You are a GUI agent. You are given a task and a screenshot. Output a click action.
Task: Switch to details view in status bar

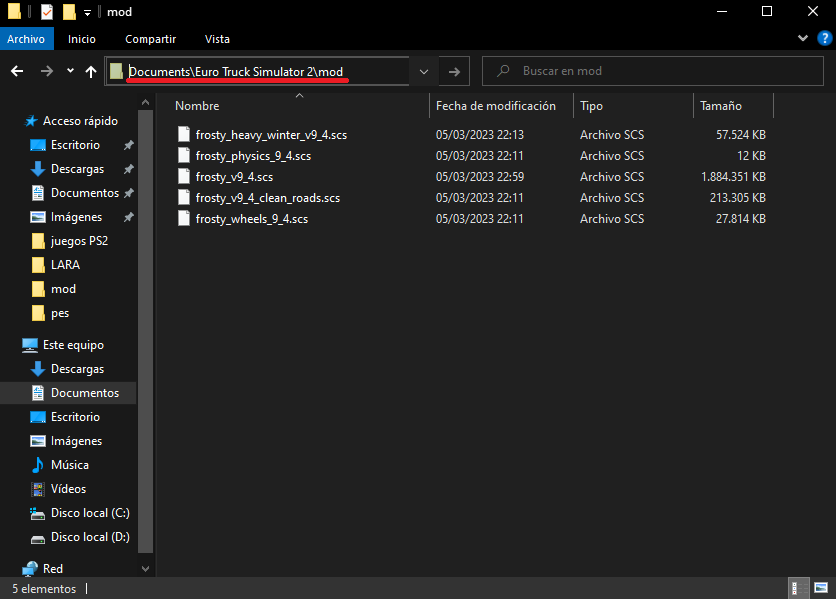click(798, 589)
